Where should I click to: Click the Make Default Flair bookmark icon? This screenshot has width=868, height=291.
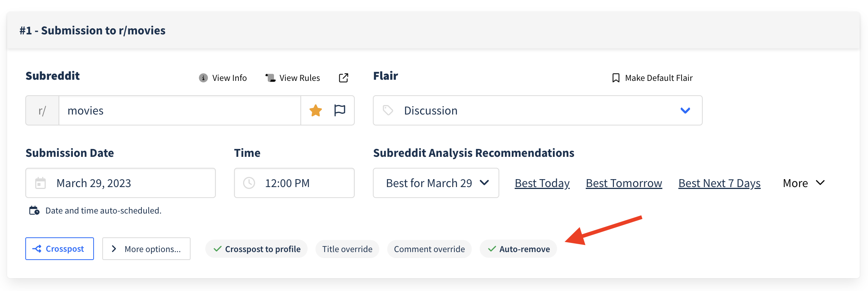tap(616, 78)
